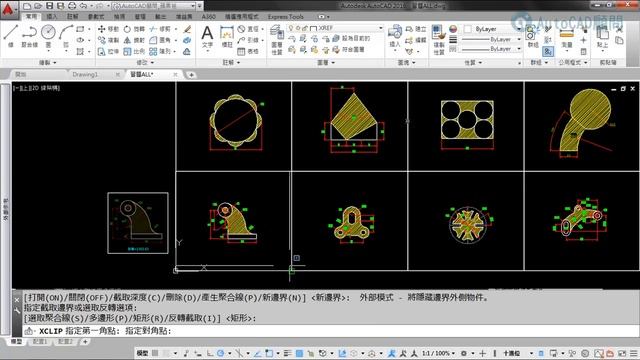
Task: Toggle grid display in status bar
Action: [x=155, y=353]
